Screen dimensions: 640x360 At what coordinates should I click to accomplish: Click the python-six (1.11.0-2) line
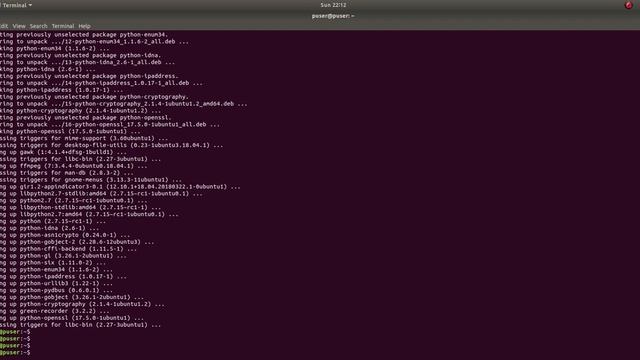coord(53,263)
